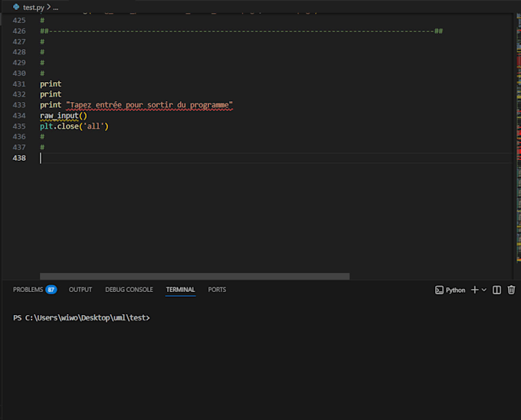Screen dimensions: 521x420
Task: Click the string "Tapez entrée pour sortir du programme"
Action: coord(149,105)
